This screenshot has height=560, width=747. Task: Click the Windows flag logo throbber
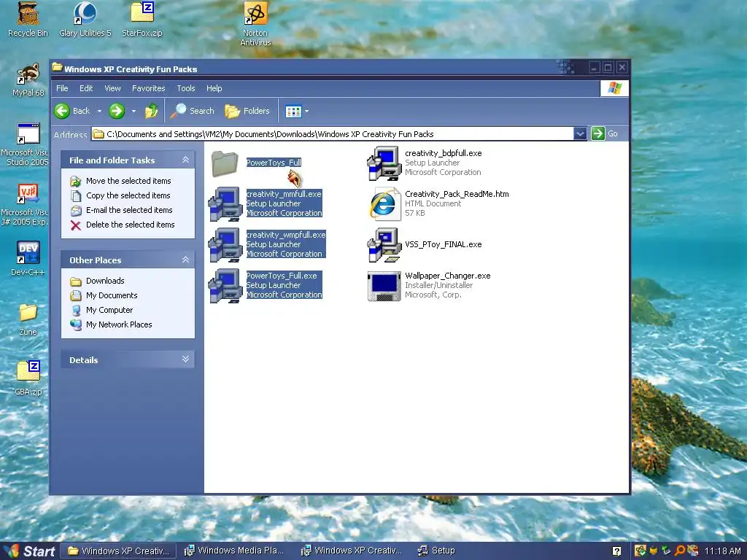[x=614, y=88]
